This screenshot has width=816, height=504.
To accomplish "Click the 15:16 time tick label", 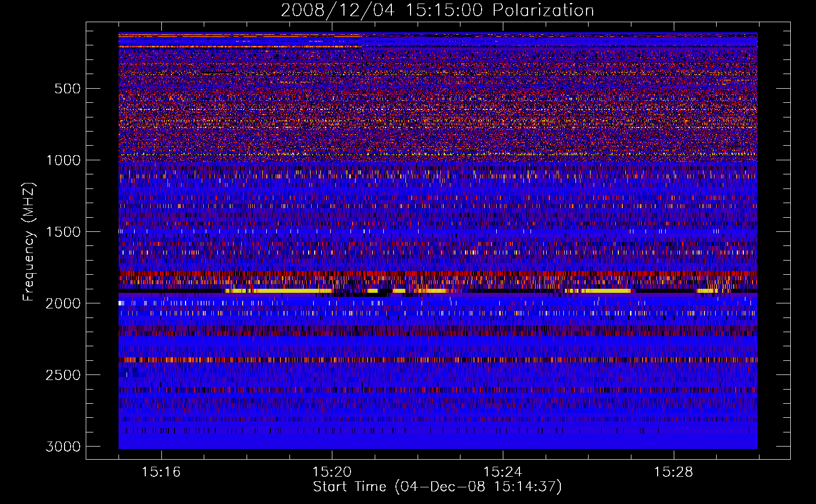I will point(161,472).
